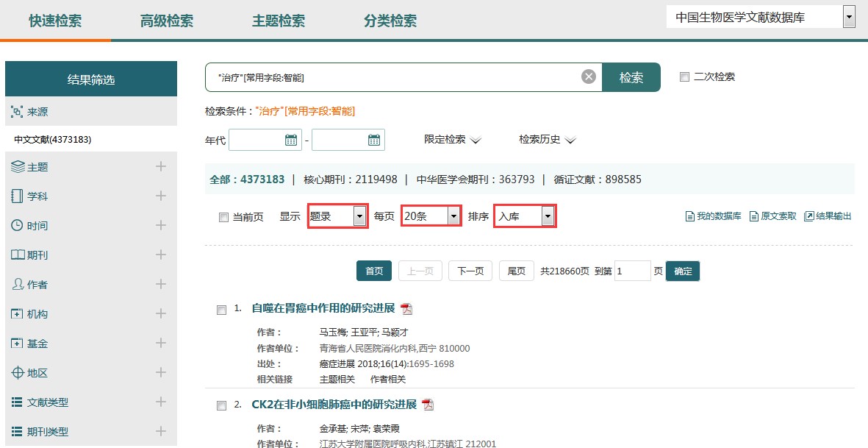The width and height of the screenshot is (868, 448).
Task: Open the end year calendar picker
Action: coord(374,140)
